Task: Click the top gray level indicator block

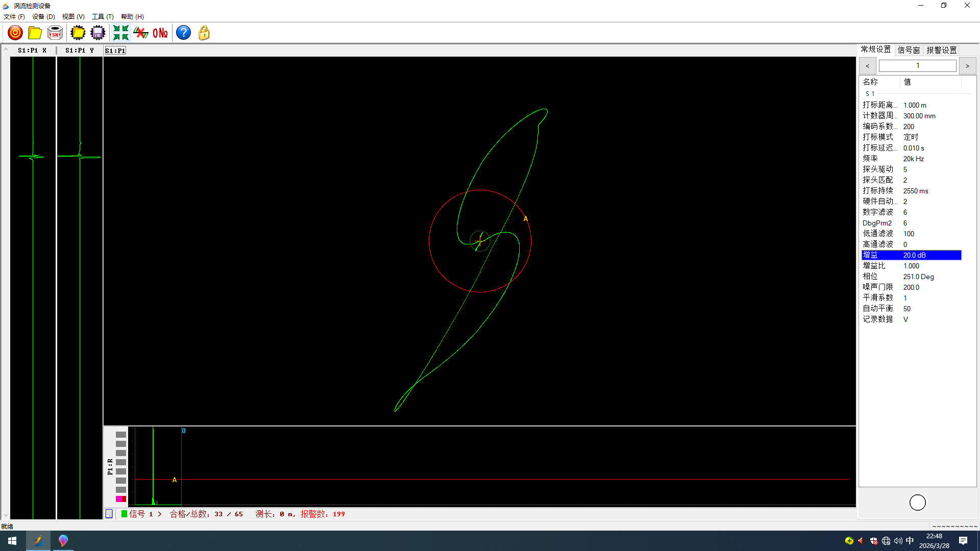Action: 121,435
